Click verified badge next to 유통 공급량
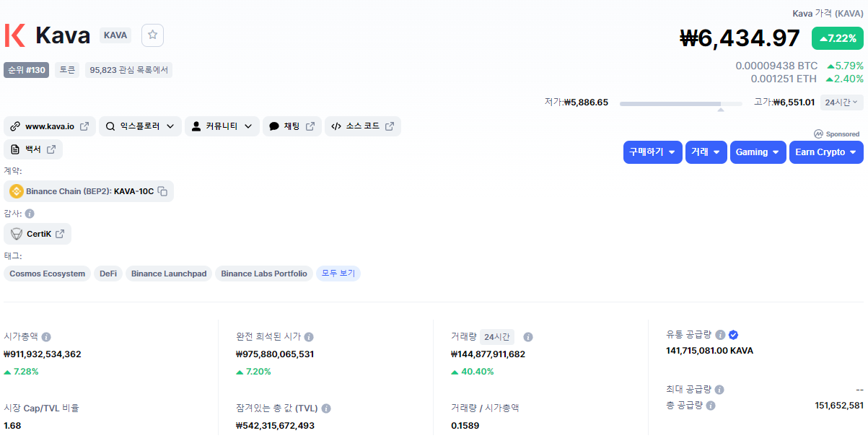 [x=733, y=335]
